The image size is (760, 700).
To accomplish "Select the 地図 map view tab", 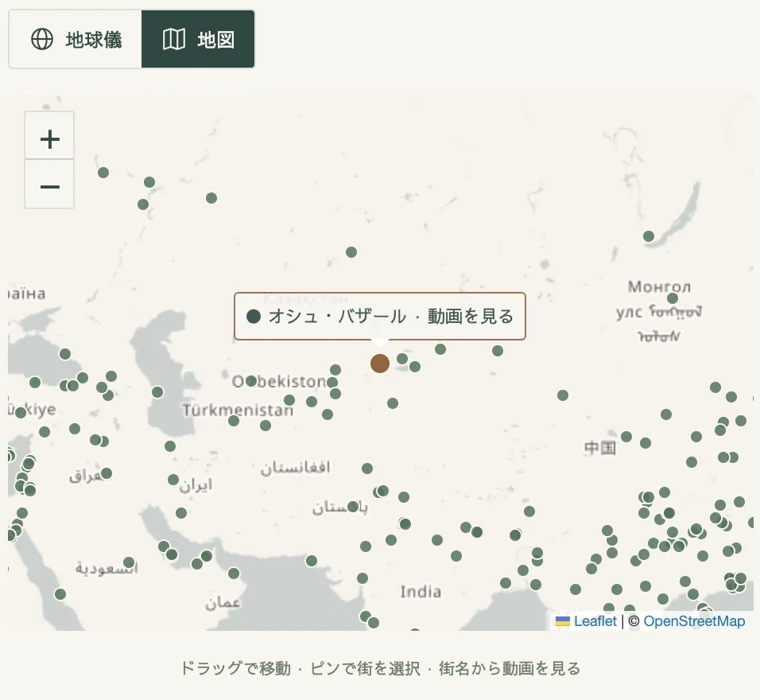I will click(x=198, y=39).
